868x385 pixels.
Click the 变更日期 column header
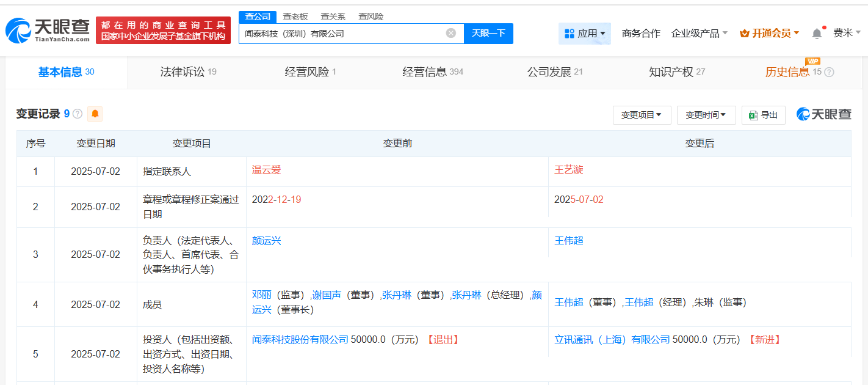coord(96,144)
